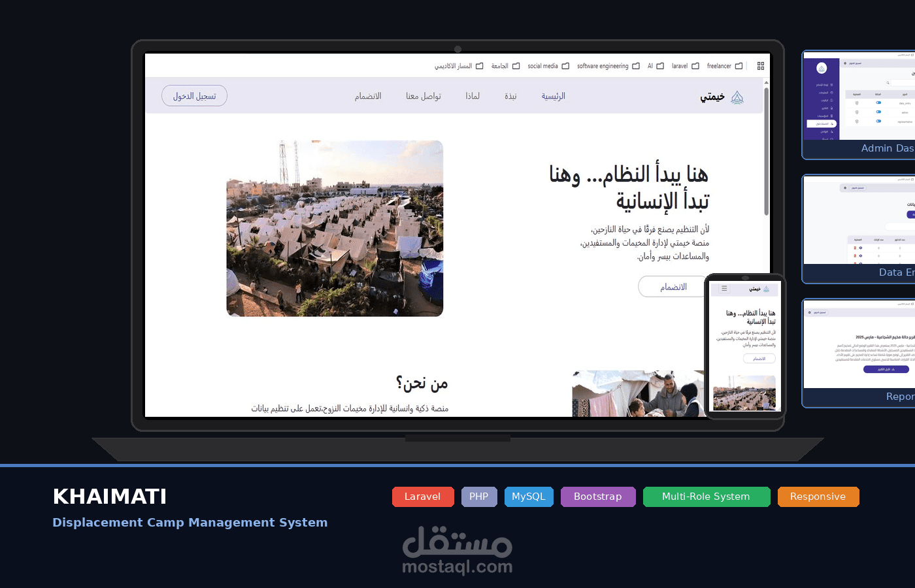This screenshot has width=915, height=588.
Task: Click the الانضمام button in the phone mockup
Action: 759,359
